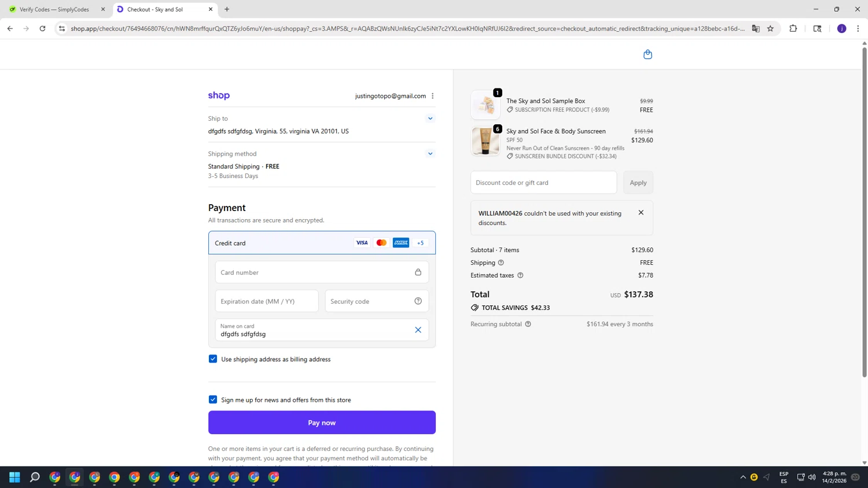This screenshot has height=488, width=868.
Task: Click the SUBSCRIPTION FREE PRODUCT tag text
Action: click(562, 110)
